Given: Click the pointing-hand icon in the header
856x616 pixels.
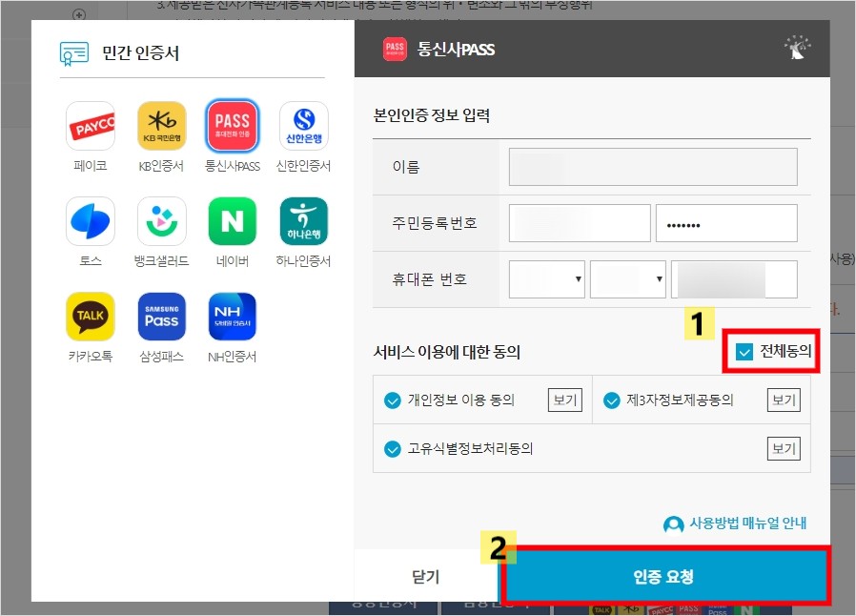Looking at the screenshot, I should (797, 48).
